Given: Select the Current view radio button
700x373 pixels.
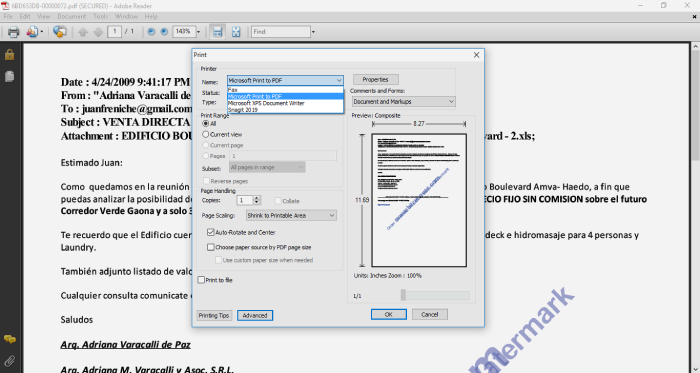Looking at the screenshot, I should coord(206,134).
